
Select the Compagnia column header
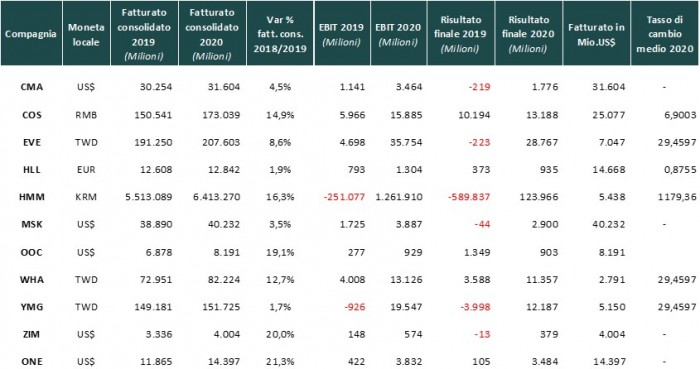31,33
